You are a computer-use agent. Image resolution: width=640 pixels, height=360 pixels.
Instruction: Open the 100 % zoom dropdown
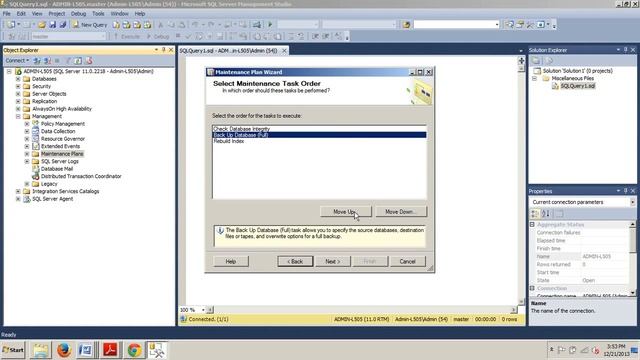[203, 310]
